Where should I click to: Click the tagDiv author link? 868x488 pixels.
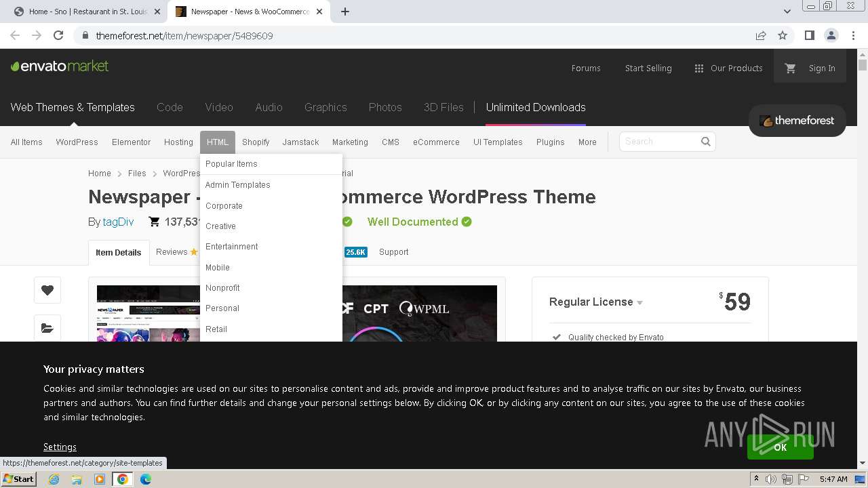pyautogui.click(x=118, y=222)
